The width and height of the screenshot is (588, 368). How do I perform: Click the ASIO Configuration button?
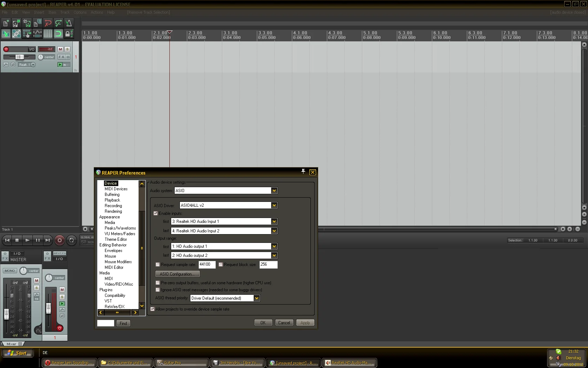(x=177, y=274)
